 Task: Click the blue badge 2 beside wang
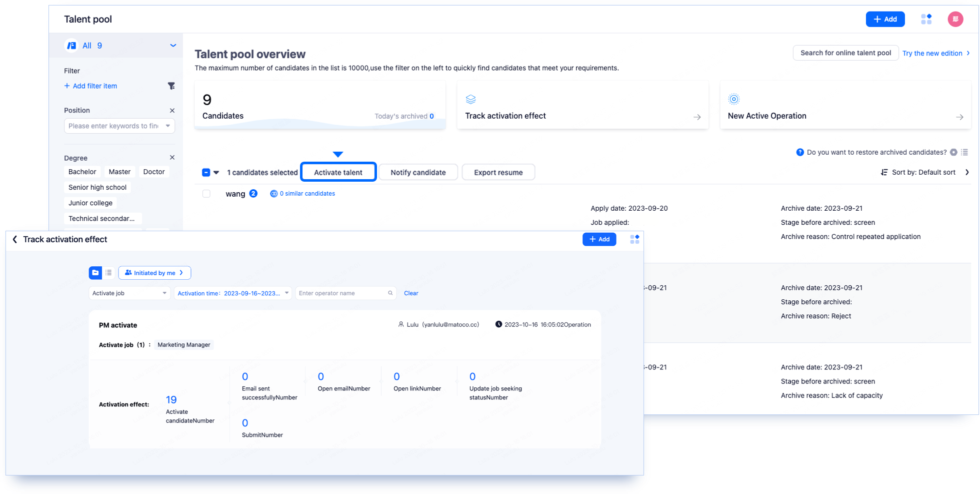click(253, 193)
